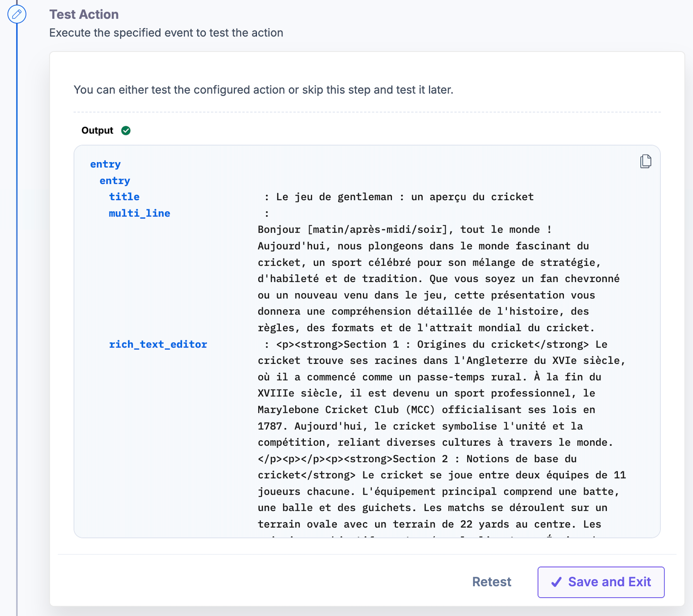Select the nested entry key
Viewport: 693px width, 616px height.
[x=114, y=181]
